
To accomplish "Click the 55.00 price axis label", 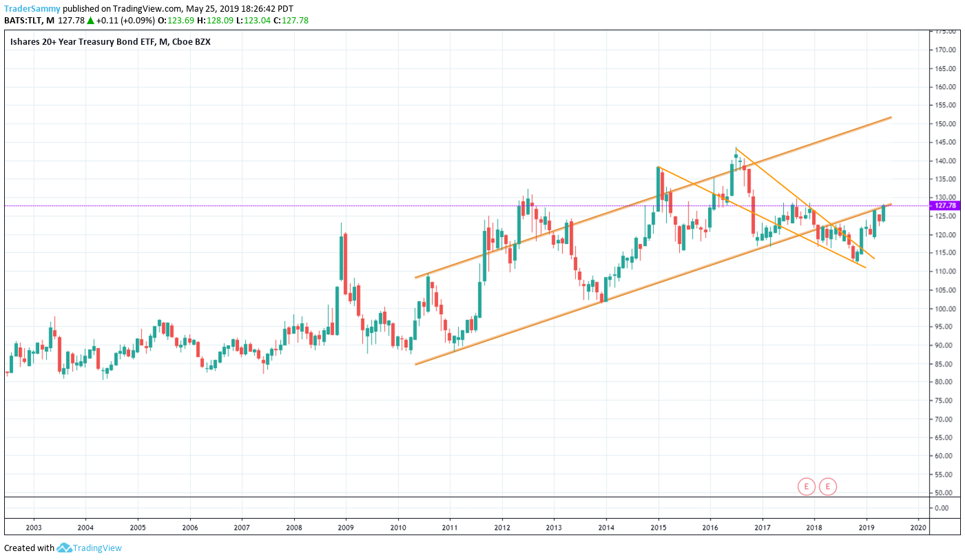I will [x=944, y=475].
